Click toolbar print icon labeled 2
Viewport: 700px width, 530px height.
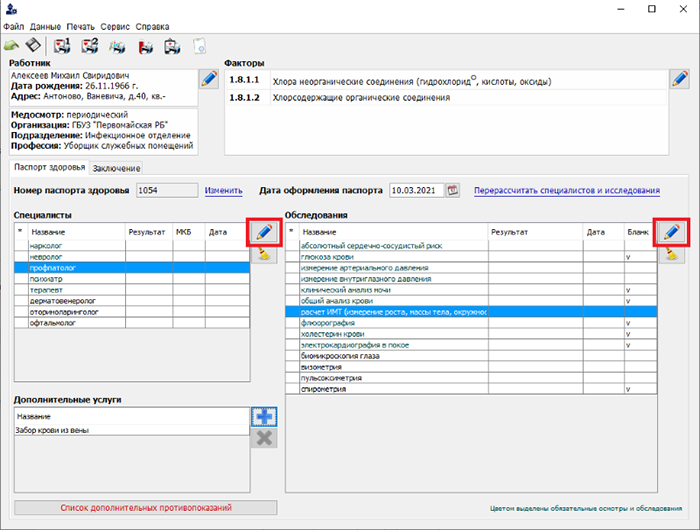point(90,45)
